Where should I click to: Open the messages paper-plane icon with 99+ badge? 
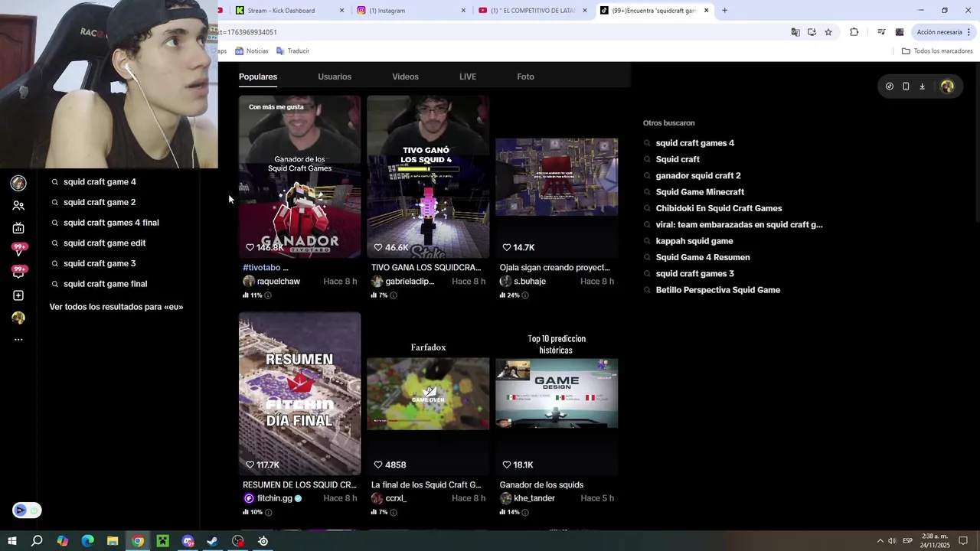pyautogui.click(x=18, y=249)
